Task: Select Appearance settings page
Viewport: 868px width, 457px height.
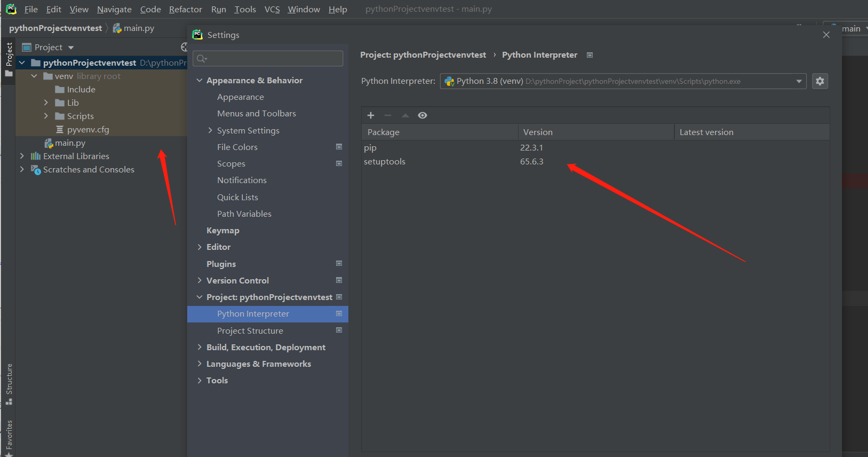Action: (241, 97)
